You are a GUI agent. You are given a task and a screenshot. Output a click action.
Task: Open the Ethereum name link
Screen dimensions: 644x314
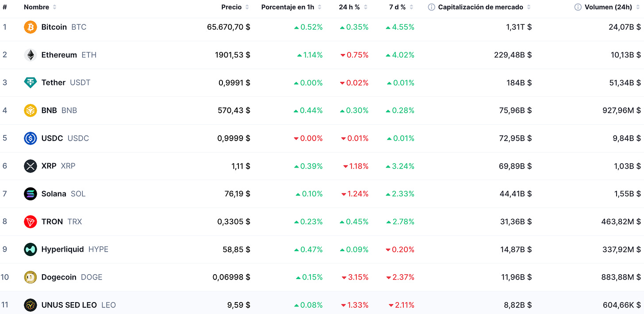(59, 55)
